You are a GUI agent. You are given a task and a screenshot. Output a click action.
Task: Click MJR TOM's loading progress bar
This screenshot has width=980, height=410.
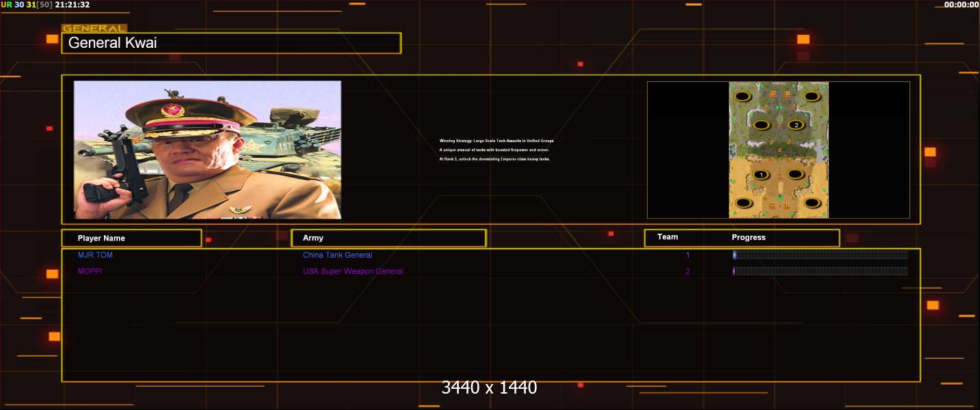point(820,255)
